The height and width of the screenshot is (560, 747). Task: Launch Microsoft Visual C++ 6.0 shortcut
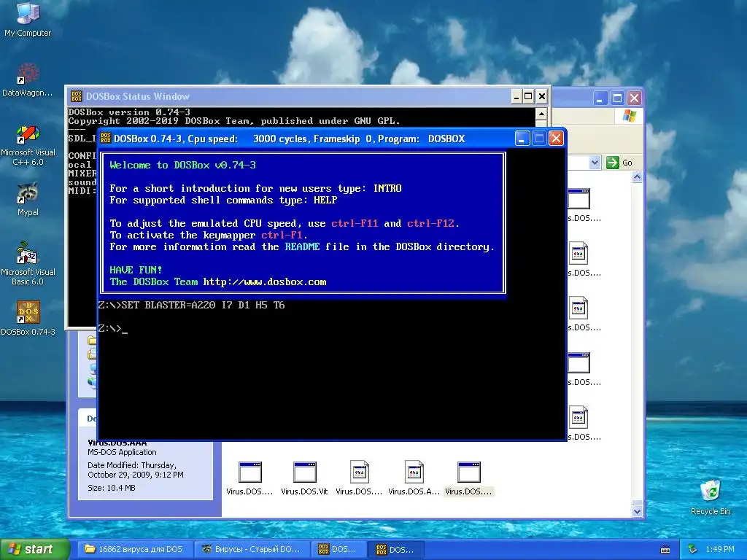(x=28, y=145)
